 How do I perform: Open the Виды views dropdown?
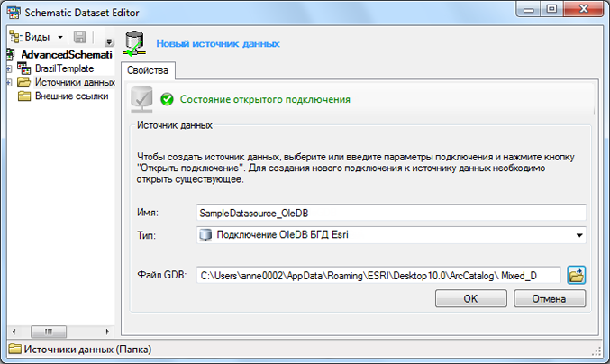37,37
